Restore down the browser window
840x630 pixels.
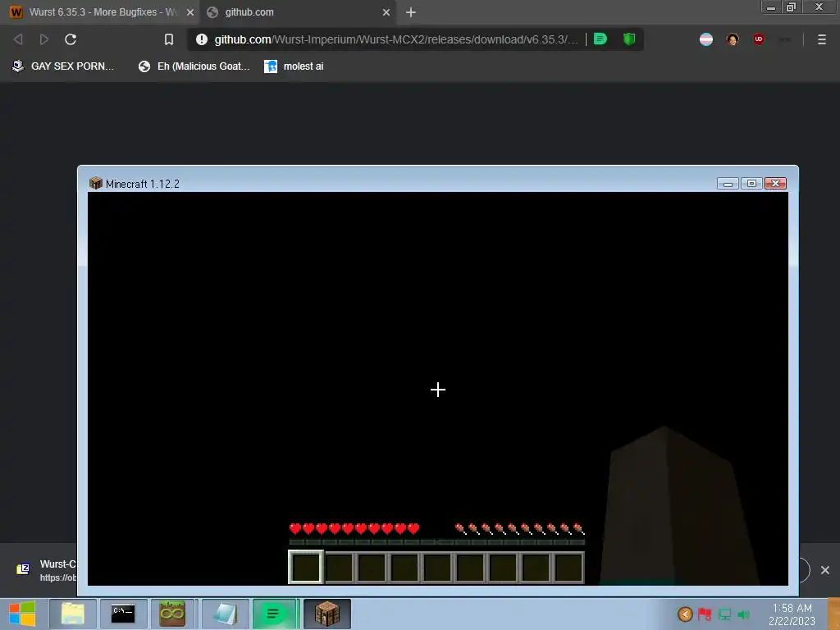pos(791,7)
